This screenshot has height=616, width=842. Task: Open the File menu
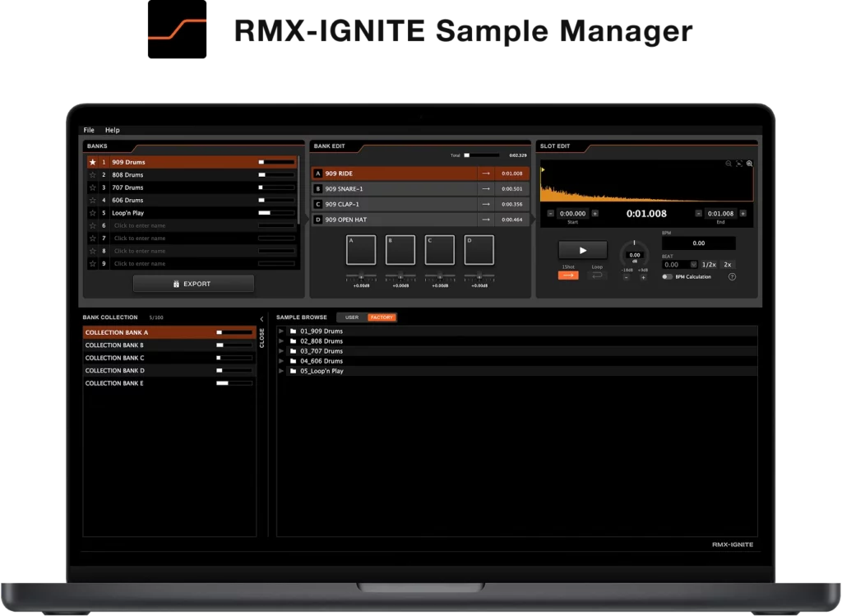click(89, 130)
